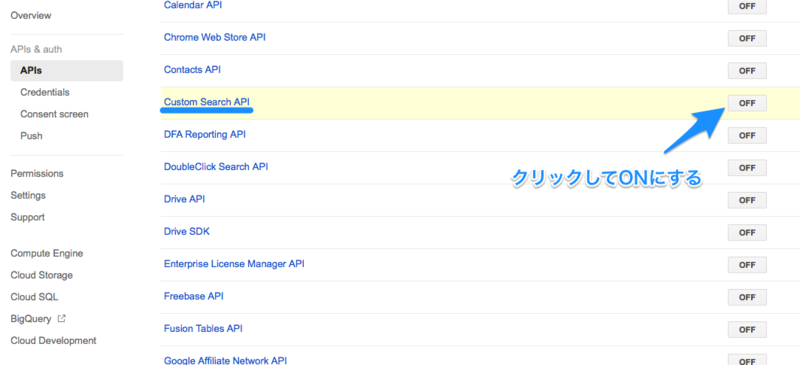Open Overview in the sidebar

31,15
